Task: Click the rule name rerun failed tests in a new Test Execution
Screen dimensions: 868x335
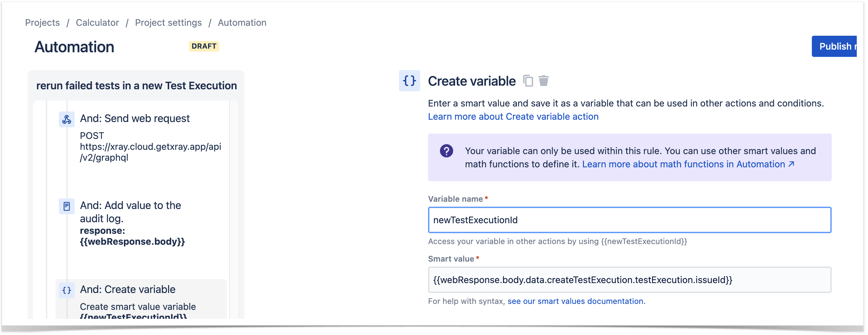Action: [137, 86]
